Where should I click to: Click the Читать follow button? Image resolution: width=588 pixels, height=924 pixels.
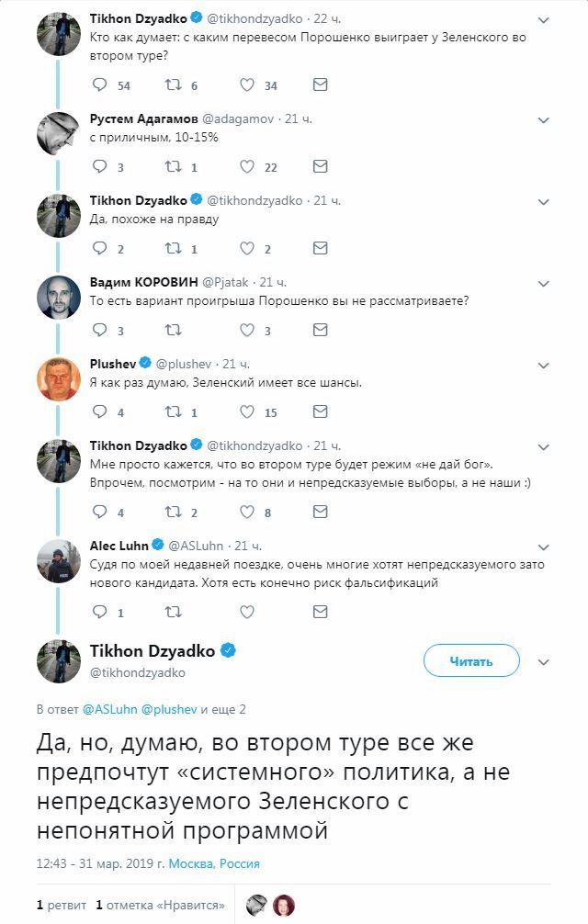tap(471, 661)
